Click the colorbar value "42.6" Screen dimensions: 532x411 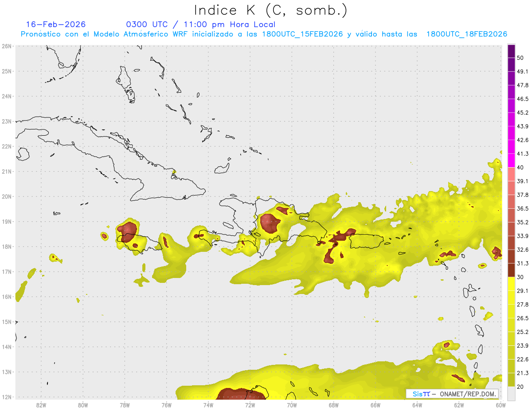(522, 140)
